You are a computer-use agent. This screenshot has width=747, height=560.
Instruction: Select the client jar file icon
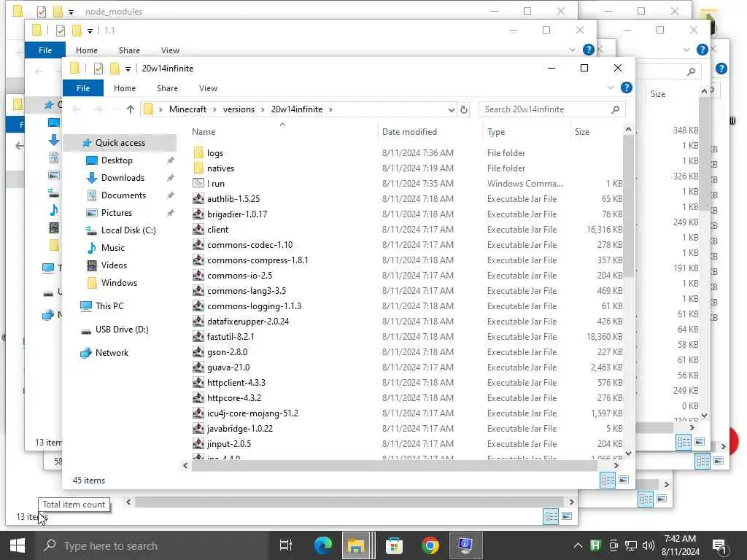198,229
